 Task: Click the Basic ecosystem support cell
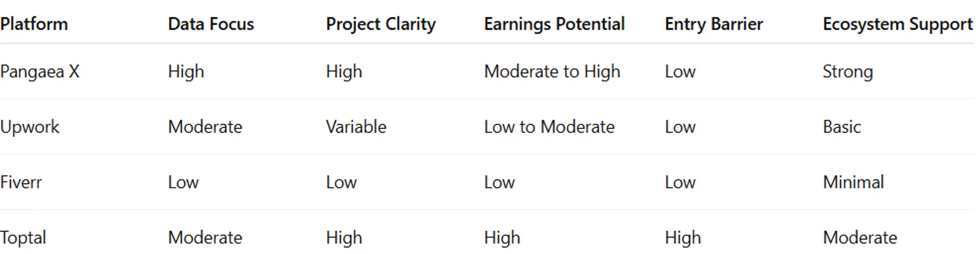[842, 127]
